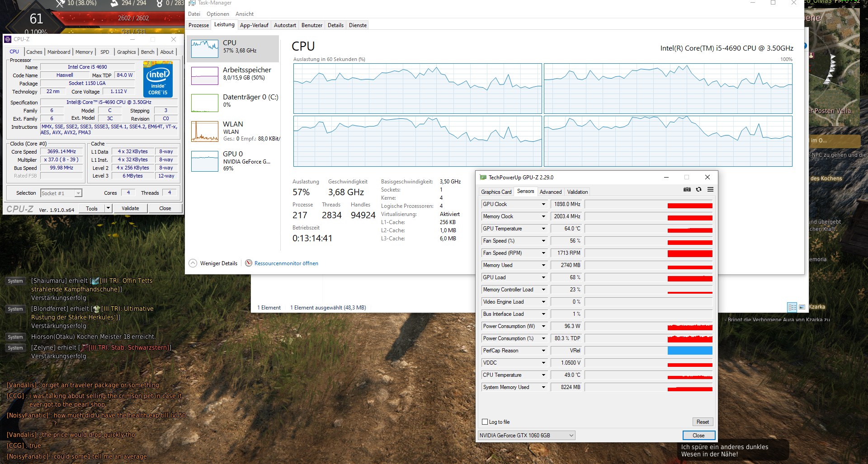The height and width of the screenshot is (464, 868).
Task: Open the Validation tab in GPU-Z
Action: (x=578, y=192)
